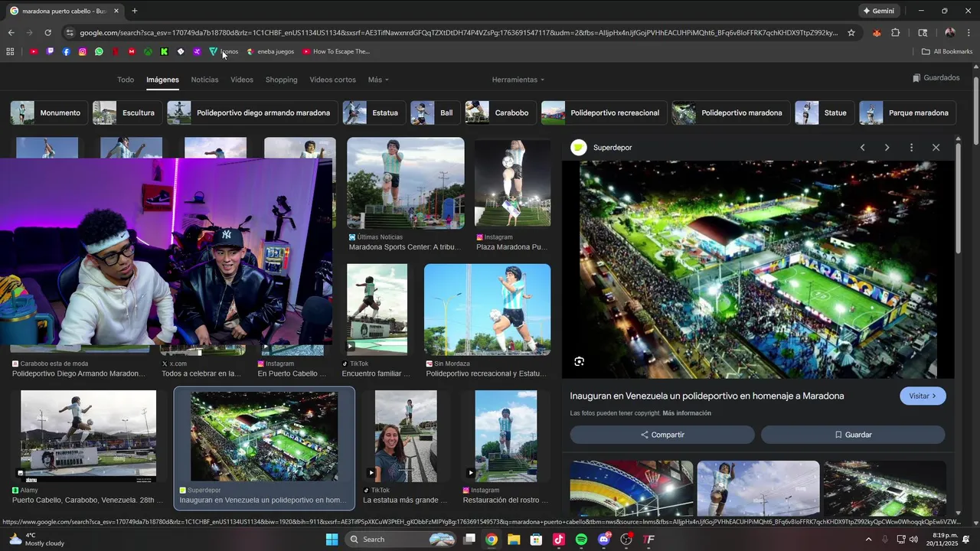Switch to the Shopping tab
This screenshot has height=551, width=980.
[281, 80]
